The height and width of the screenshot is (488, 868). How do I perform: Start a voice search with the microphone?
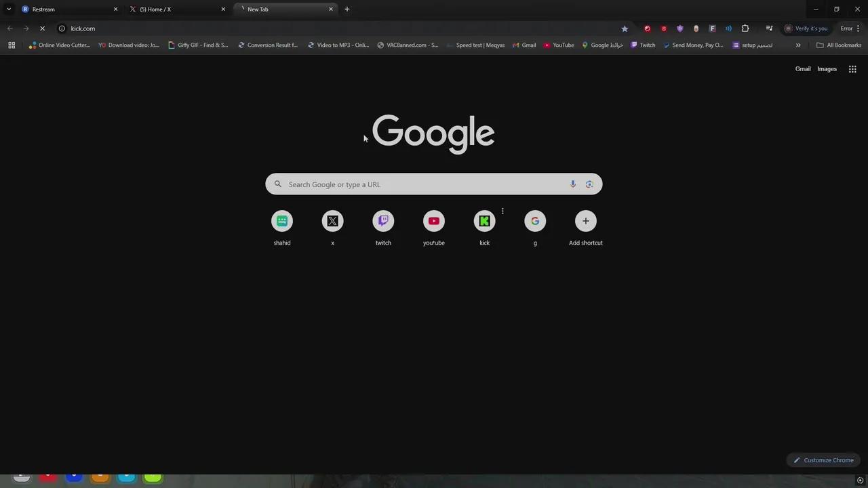pos(573,184)
